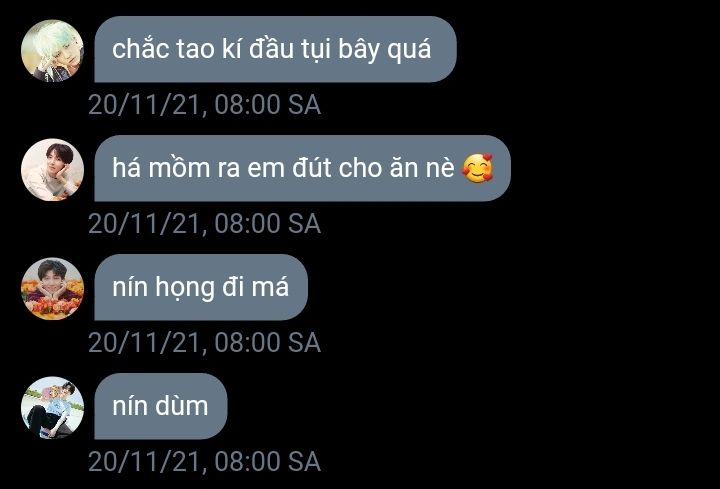The image size is (720, 489).
Task: Tap the 'nín họng đi má' message bubble
Action: point(201,287)
